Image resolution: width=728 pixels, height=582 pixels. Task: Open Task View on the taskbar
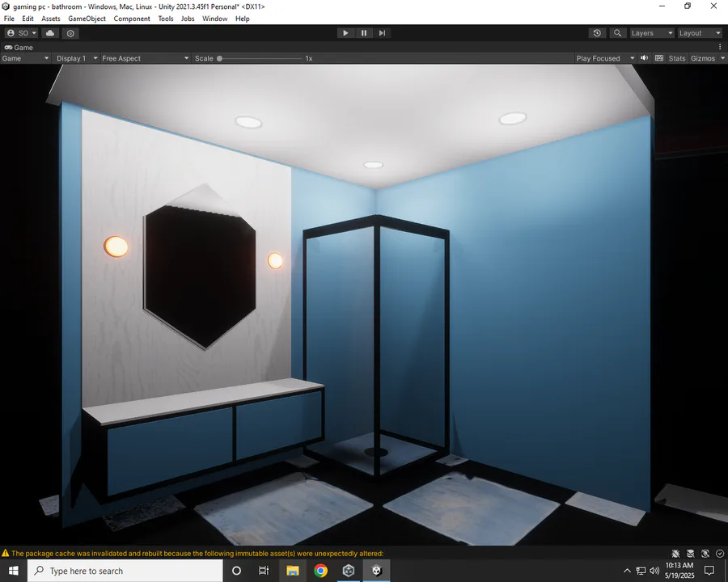point(264,571)
